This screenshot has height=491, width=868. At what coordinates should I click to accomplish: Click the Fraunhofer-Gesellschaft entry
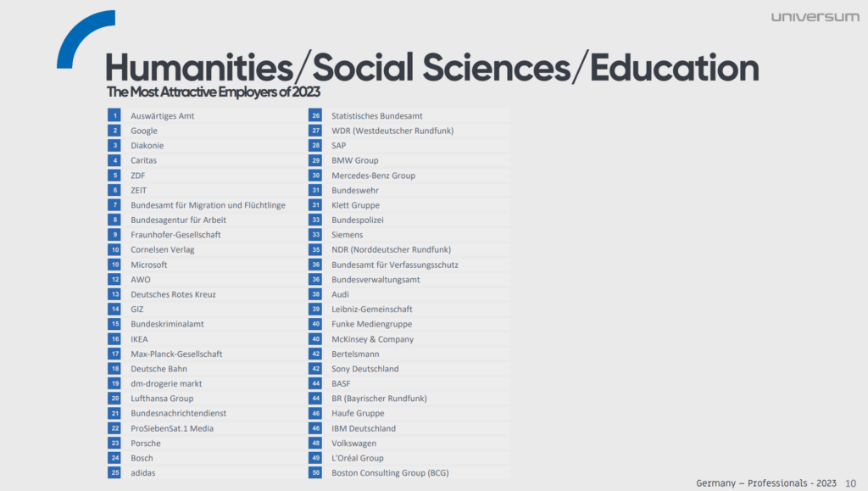[x=175, y=234]
